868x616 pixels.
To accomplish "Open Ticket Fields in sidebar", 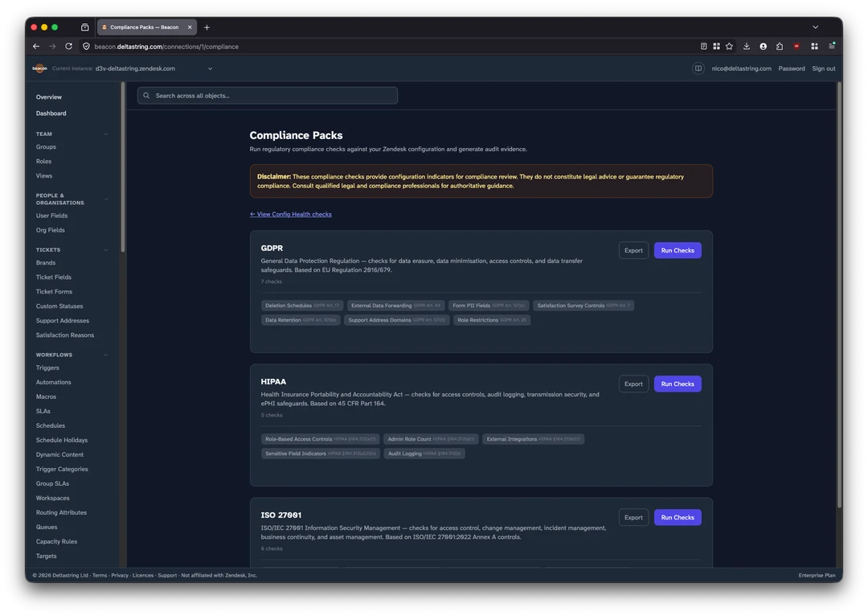I will 54,277.
